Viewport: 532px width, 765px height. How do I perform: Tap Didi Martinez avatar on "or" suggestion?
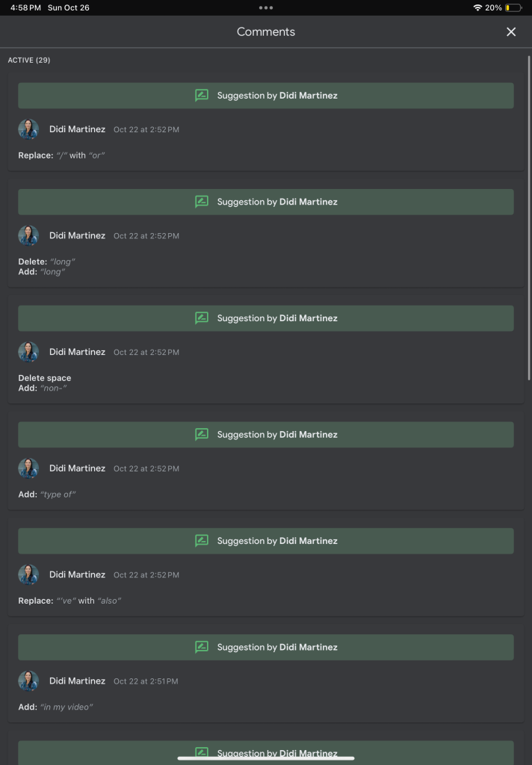point(28,129)
